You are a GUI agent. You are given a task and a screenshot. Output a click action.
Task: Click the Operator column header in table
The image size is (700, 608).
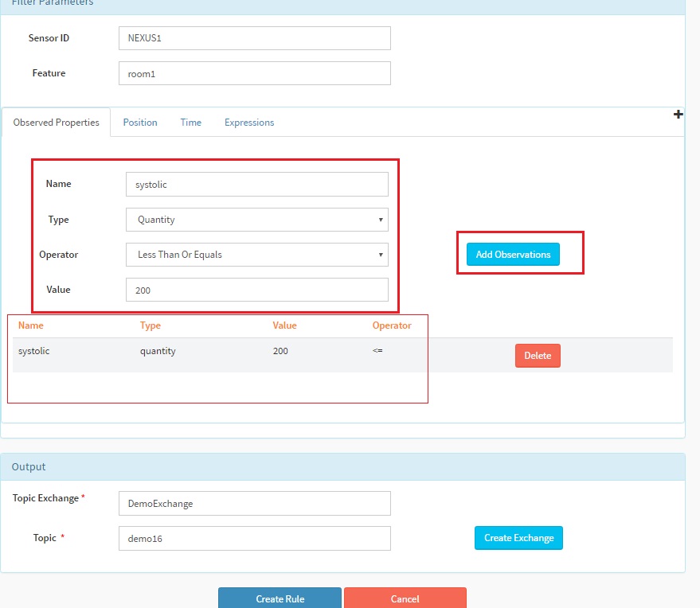click(392, 325)
